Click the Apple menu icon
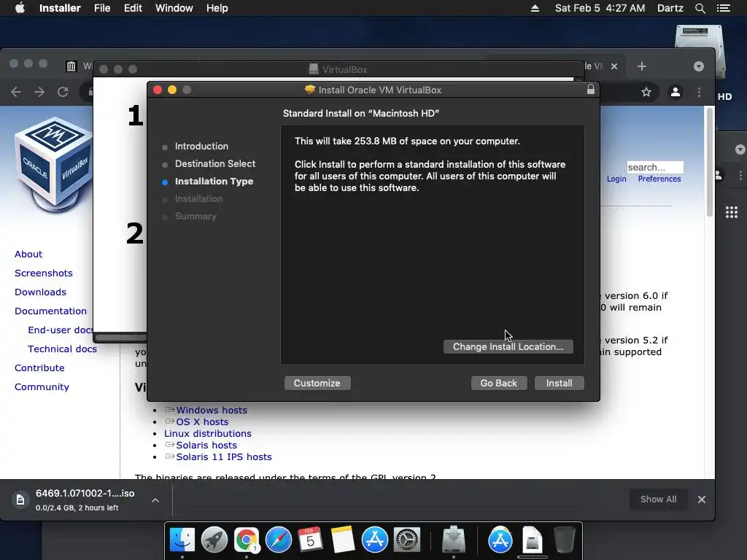 tap(20, 8)
